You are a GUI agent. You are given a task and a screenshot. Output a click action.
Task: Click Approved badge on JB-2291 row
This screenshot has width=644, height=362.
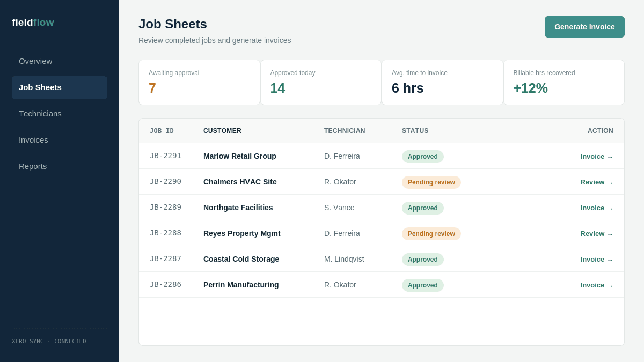(423, 157)
